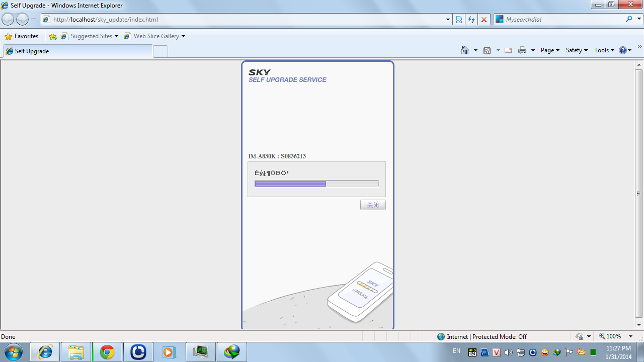Click Add to Favorites Bar icon
The height and width of the screenshot is (362, 644).
52,36
